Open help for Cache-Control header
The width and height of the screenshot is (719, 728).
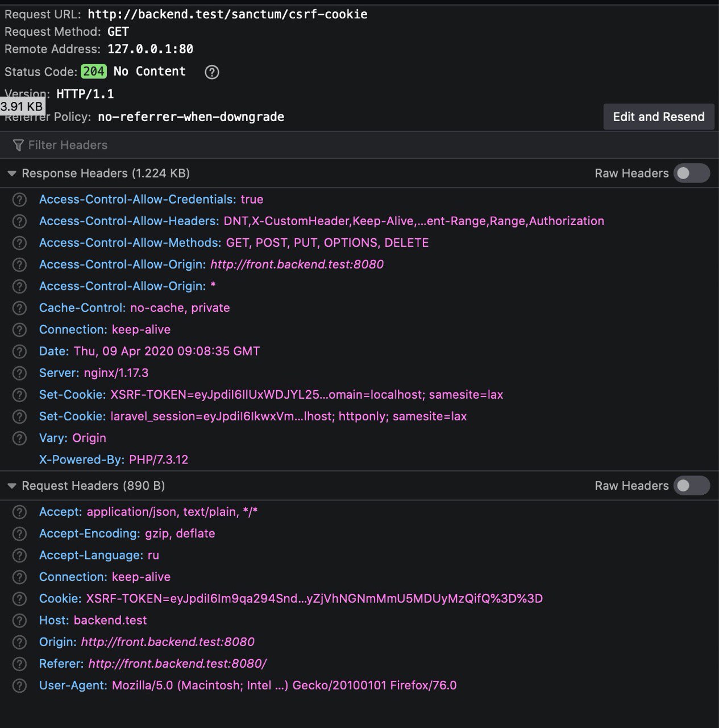19,308
